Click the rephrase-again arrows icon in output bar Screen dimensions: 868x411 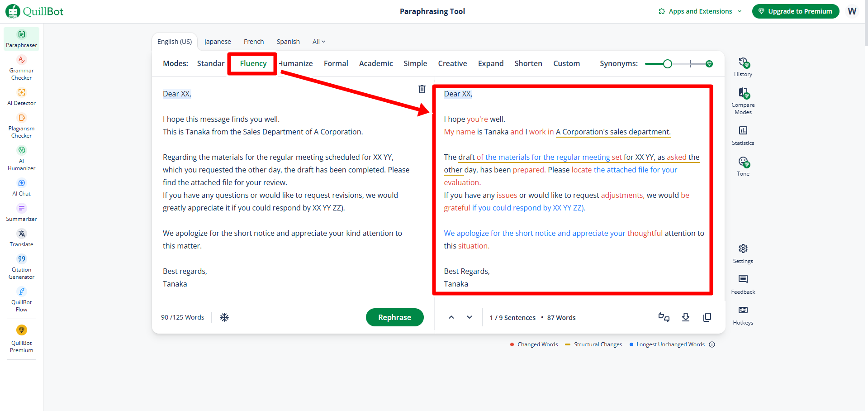point(664,317)
